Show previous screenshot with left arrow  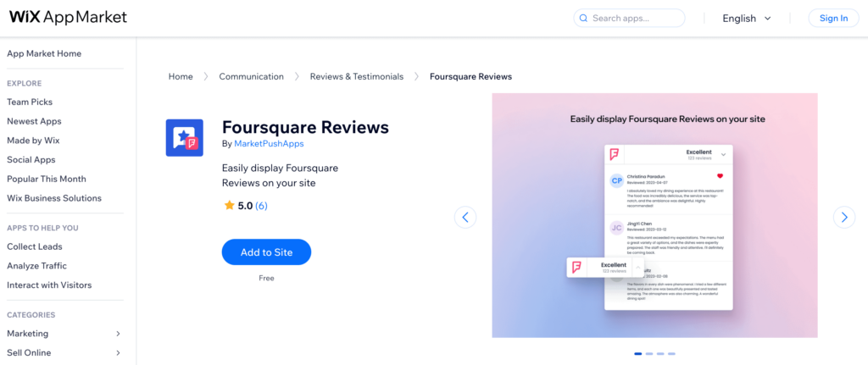[x=465, y=218]
